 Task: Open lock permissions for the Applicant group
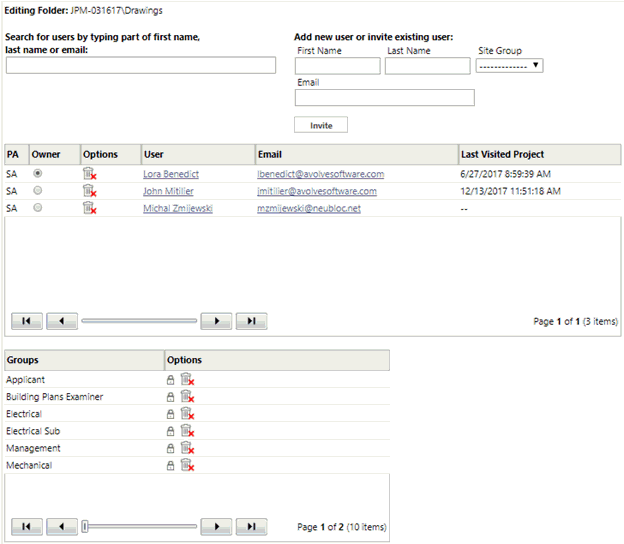pyautogui.click(x=170, y=380)
